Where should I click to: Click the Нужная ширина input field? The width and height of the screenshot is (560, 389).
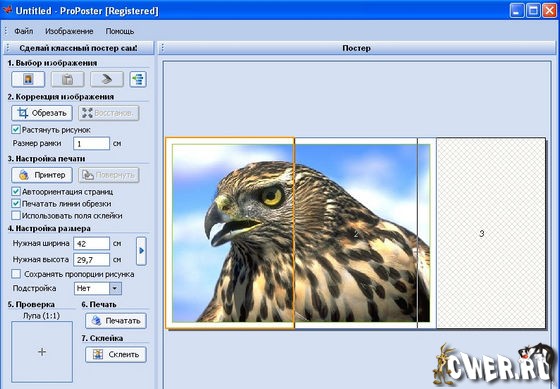[x=91, y=244]
